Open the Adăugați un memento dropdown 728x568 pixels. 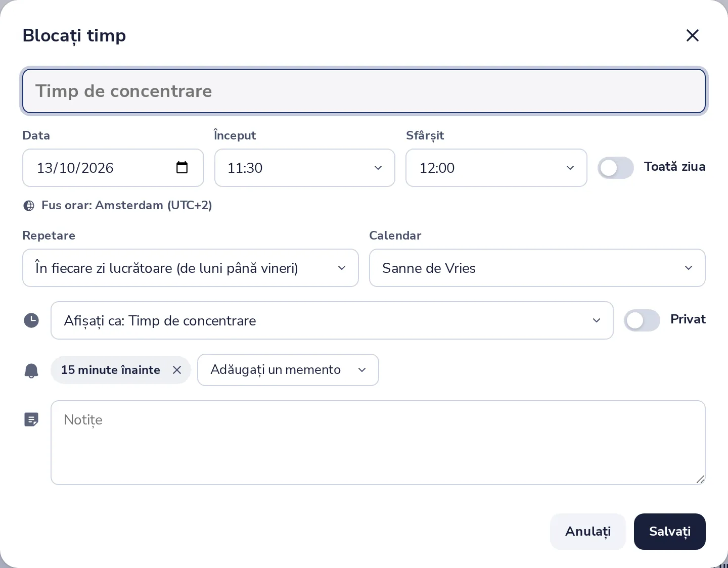(288, 370)
